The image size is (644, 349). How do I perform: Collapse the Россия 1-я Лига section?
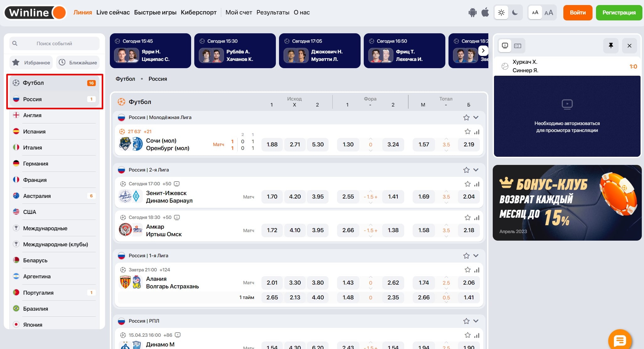[x=476, y=256]
